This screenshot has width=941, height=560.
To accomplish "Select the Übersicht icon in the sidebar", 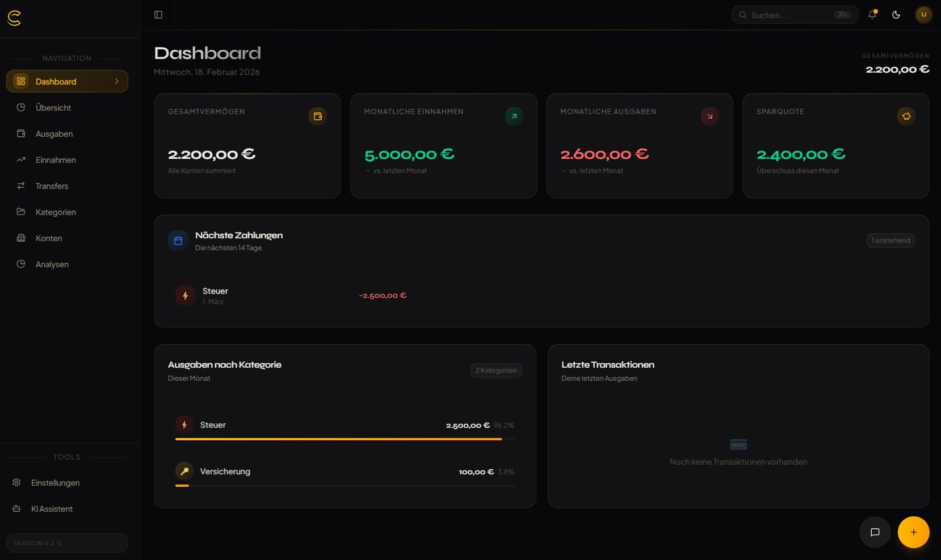I will click(x=21, y=107).
